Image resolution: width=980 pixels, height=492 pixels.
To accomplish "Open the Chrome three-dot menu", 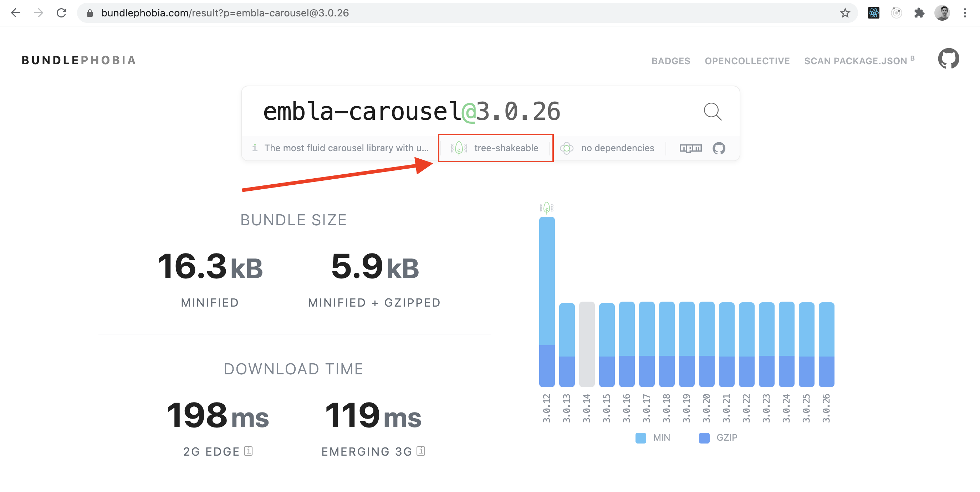I will point(965,13).
